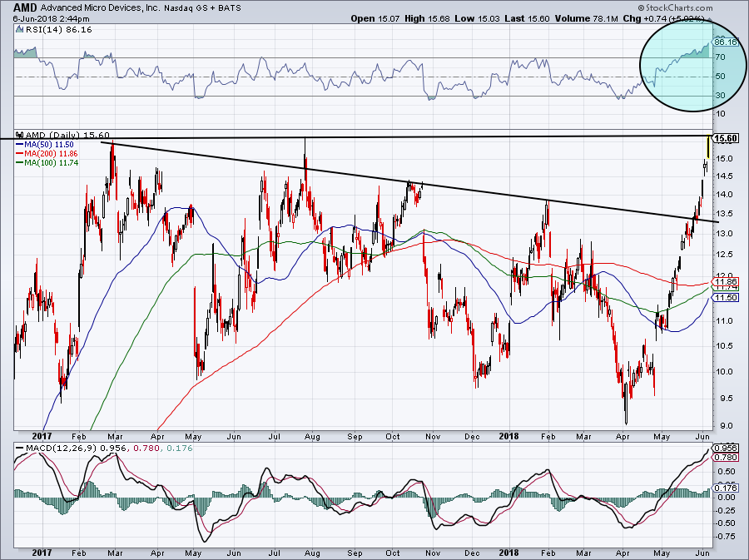Click the Aug label on price chart date axis

(312, 436)
